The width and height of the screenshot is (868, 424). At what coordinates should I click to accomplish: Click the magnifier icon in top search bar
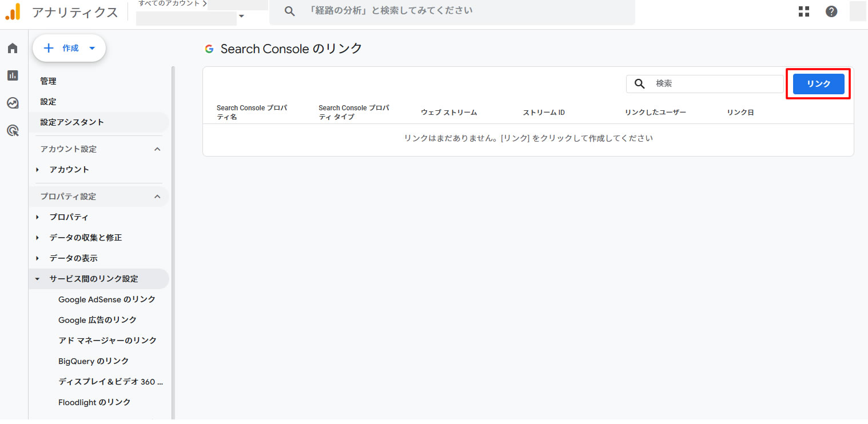click(290, 11)
